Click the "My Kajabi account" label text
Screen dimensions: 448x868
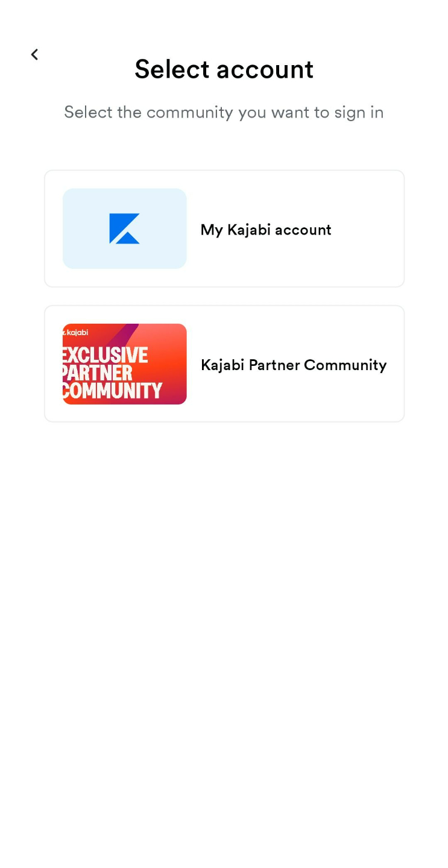point(266,230)
